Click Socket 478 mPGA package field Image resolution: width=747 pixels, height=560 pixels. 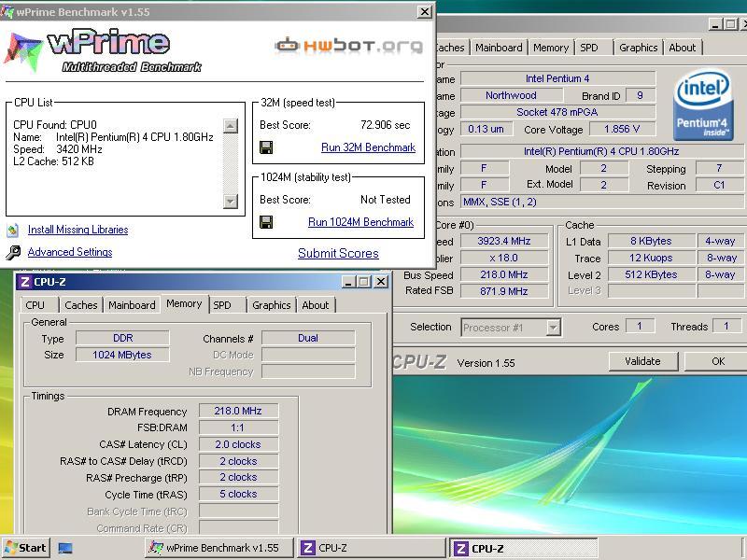(557, 112)
